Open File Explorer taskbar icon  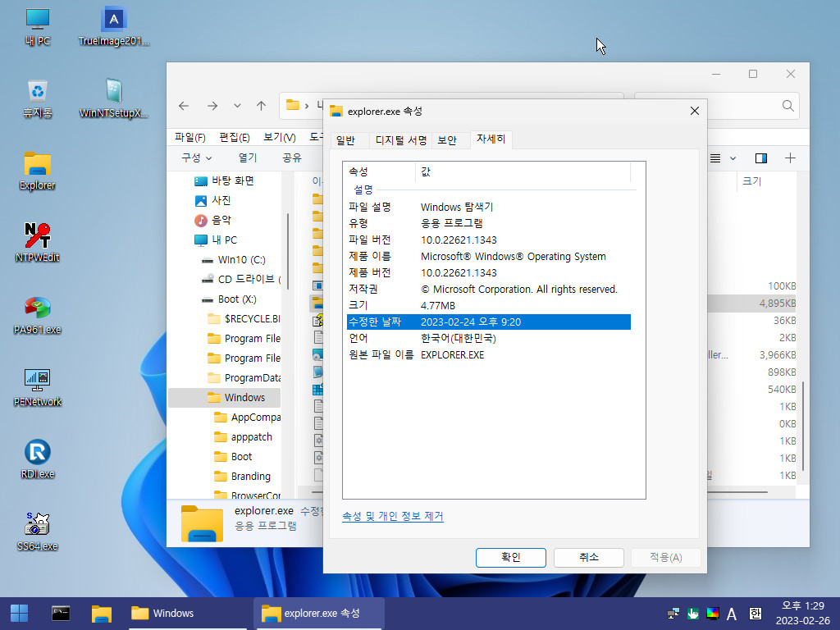click(101, 614)
